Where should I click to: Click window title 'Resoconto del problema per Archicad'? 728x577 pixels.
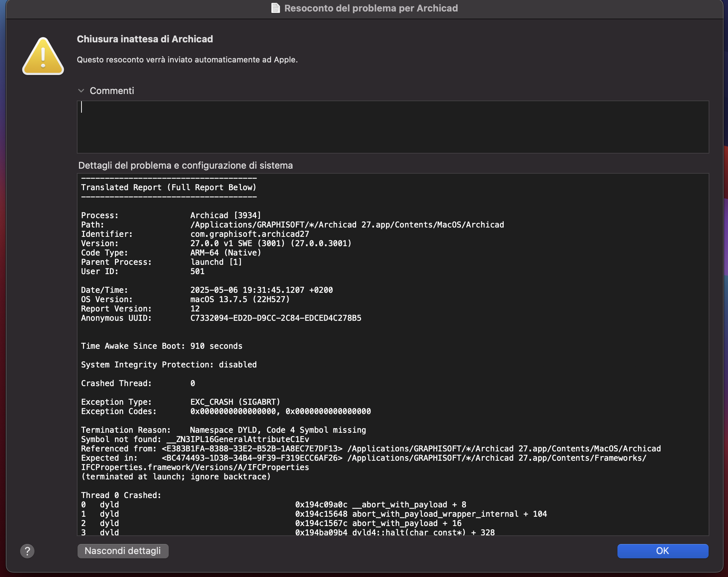[x=371, y=8]
